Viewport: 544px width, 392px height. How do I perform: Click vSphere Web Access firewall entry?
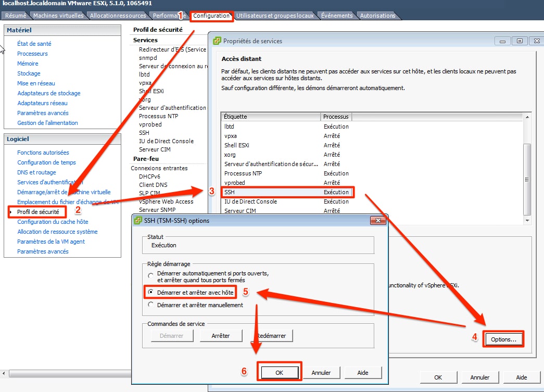click(x=166, y=201)
